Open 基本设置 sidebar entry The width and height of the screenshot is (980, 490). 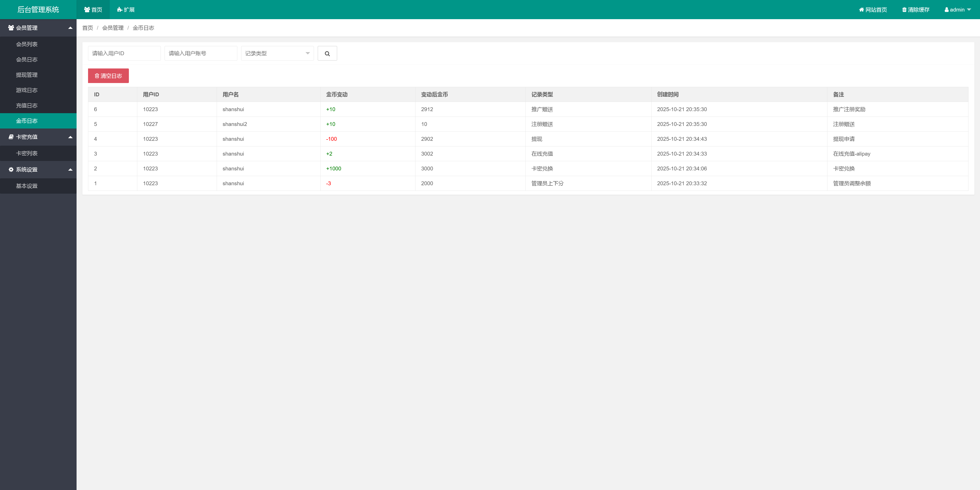[x=27, y=186]
